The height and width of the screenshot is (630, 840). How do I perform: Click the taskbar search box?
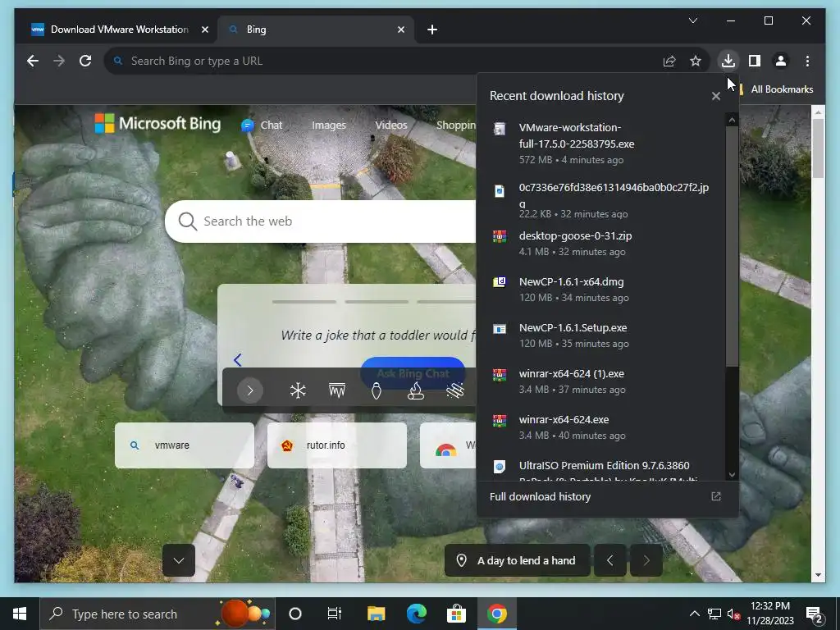tap(157, 614)
